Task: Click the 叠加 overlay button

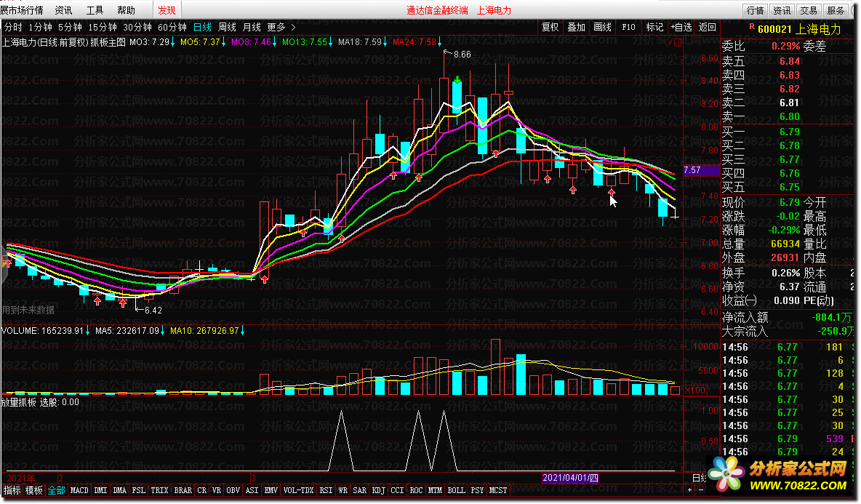Action: click(x=576, y=27)
